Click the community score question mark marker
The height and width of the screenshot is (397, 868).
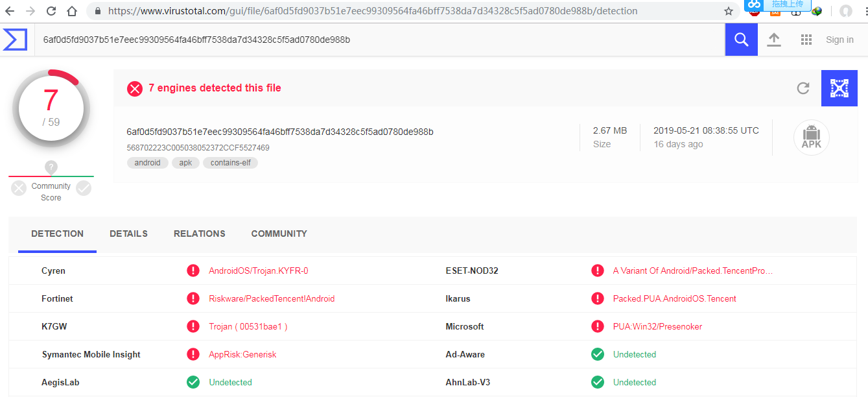pos(51,167)
